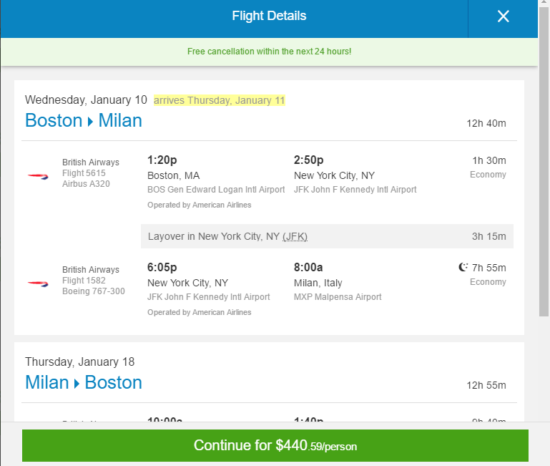Click the vertical scrollbar thumb
The height and width of the screenshot is (466, 550).
click(x=544, y=161)
